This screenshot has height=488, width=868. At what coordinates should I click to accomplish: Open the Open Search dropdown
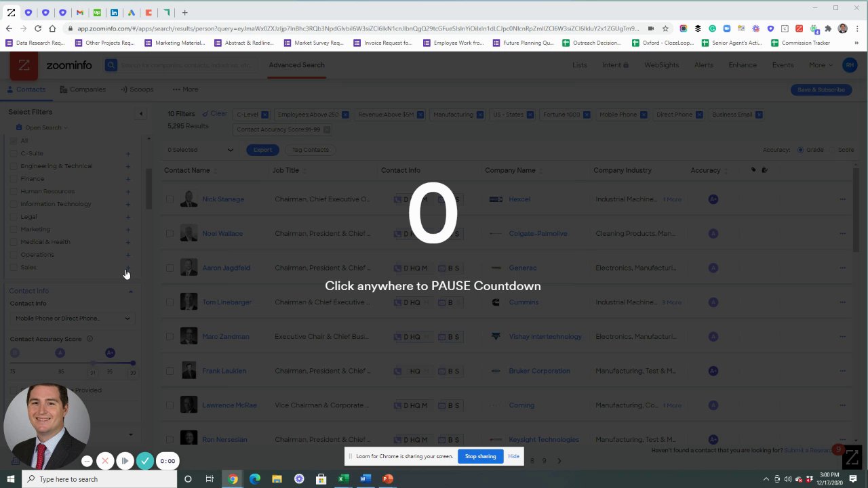[x=46, y=127]
